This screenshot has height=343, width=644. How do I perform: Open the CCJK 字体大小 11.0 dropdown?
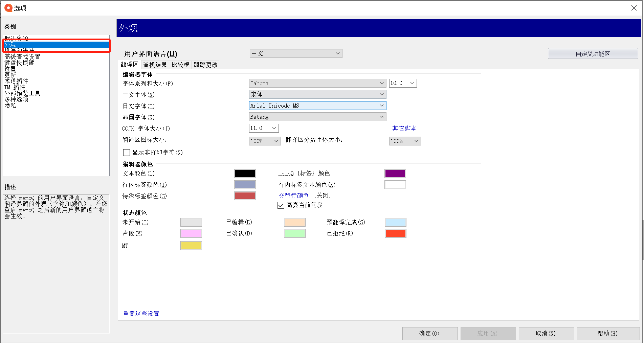tap(264, 128)
